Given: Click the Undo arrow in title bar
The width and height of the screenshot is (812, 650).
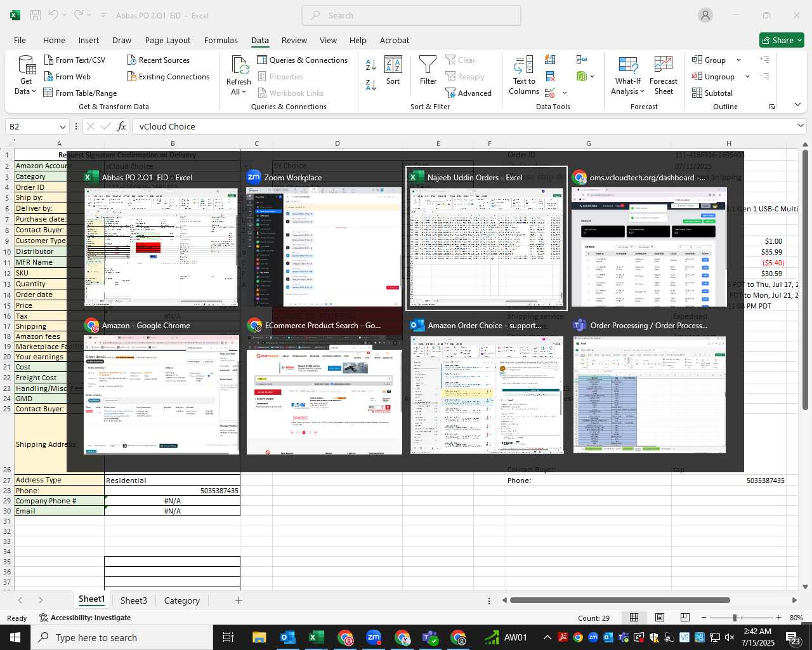Looking at the screenshot, I should pos(54,15).
